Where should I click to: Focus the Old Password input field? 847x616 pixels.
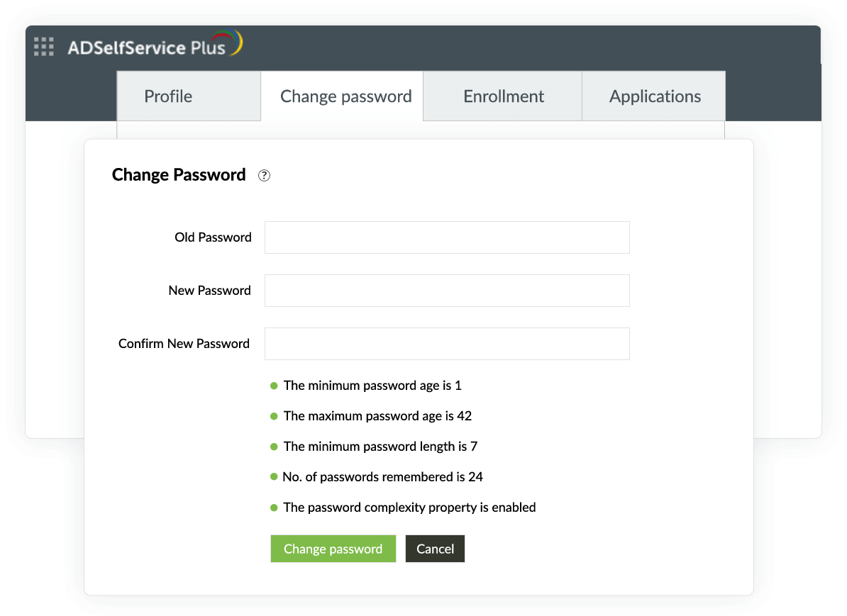tap(447, 237)
